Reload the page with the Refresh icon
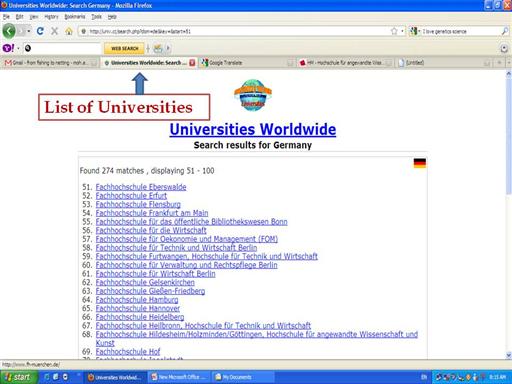Screen dimensions: 512x384 click(x=40, y=31)
